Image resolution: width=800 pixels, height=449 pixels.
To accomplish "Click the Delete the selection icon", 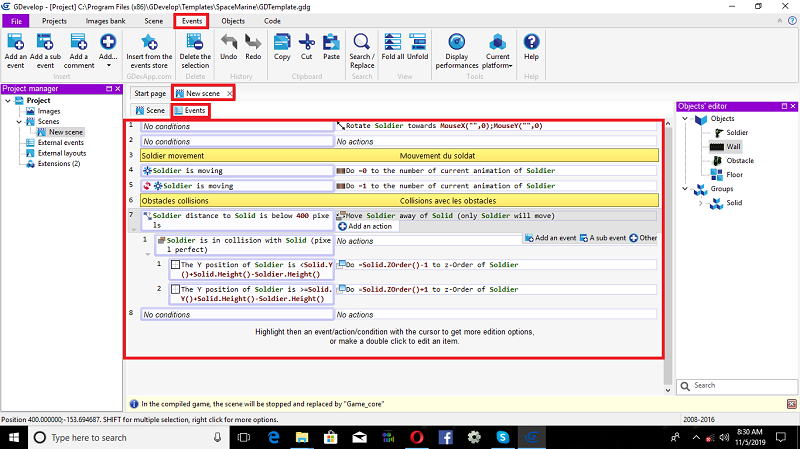I will pyautogui.click(x=194, y=43).
